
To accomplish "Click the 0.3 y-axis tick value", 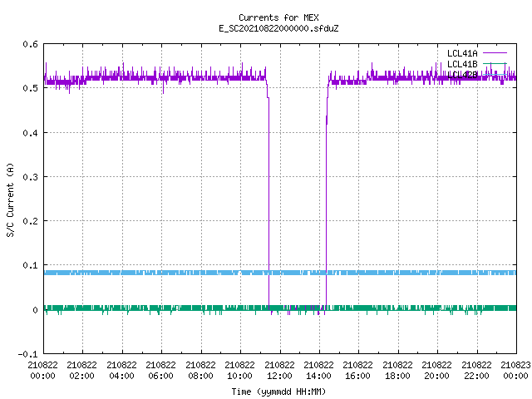I will (x=30, y=177).
